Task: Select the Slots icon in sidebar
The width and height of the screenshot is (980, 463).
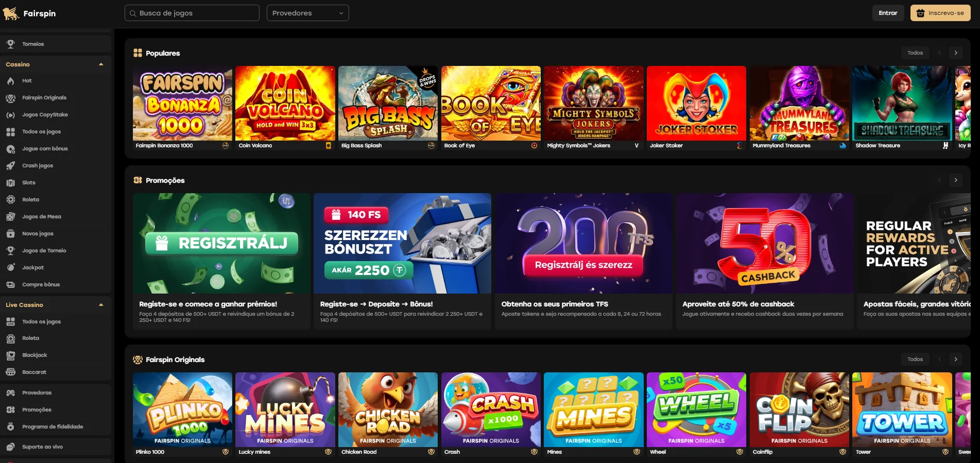Action: point(10,183)
